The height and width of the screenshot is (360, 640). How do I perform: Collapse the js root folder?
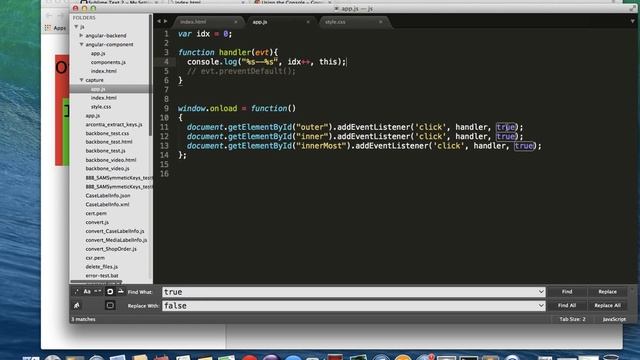point(76,27)
